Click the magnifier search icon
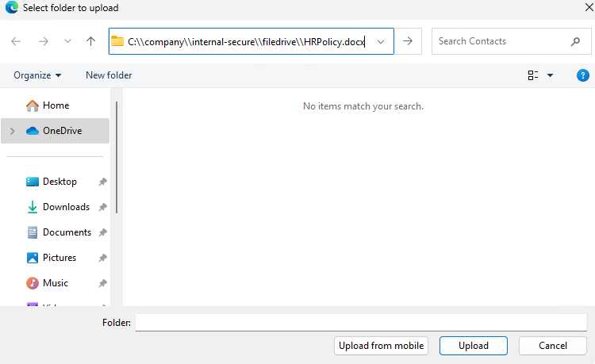 click(x=575, y=41)
